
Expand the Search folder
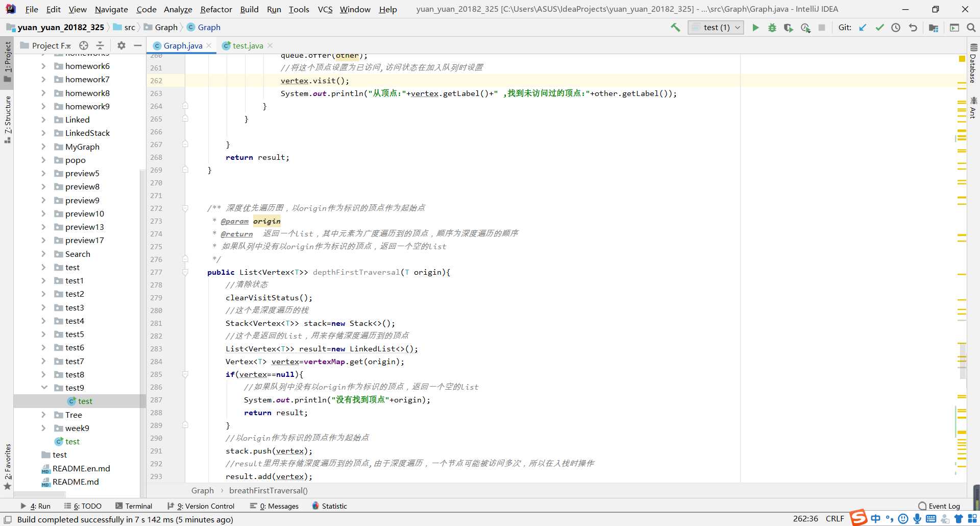point(43,254)
